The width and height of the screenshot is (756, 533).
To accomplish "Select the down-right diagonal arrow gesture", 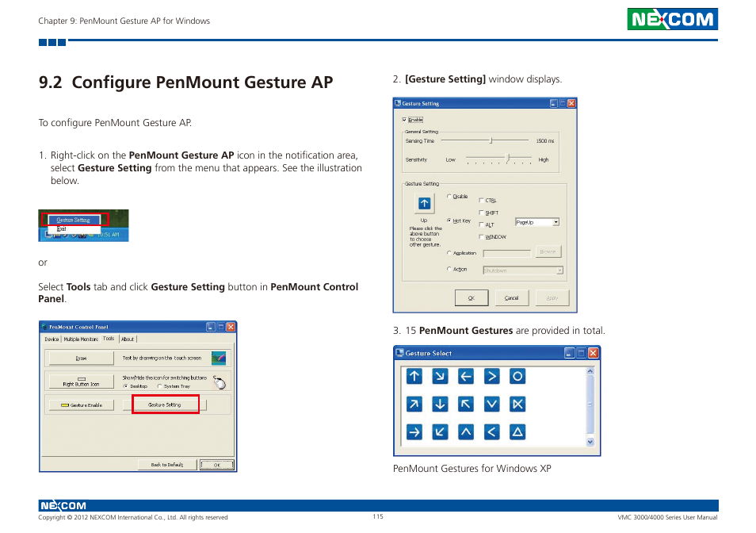I will click(x=440, y=376).
